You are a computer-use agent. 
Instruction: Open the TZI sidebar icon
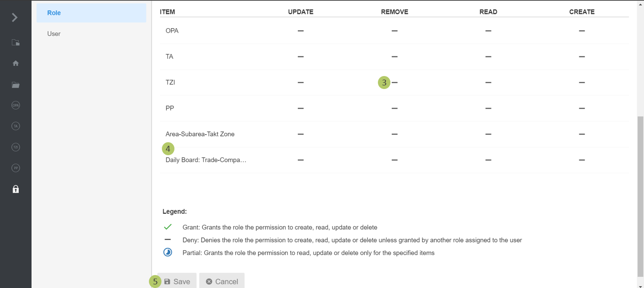tap(15, 147)
